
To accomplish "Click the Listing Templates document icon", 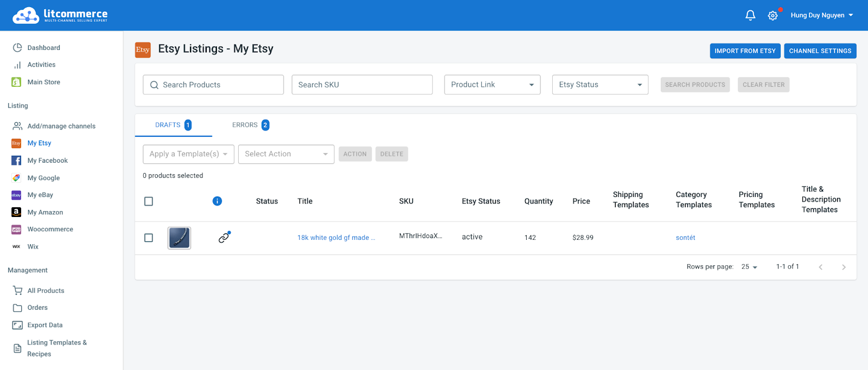I will pos(17,348).
